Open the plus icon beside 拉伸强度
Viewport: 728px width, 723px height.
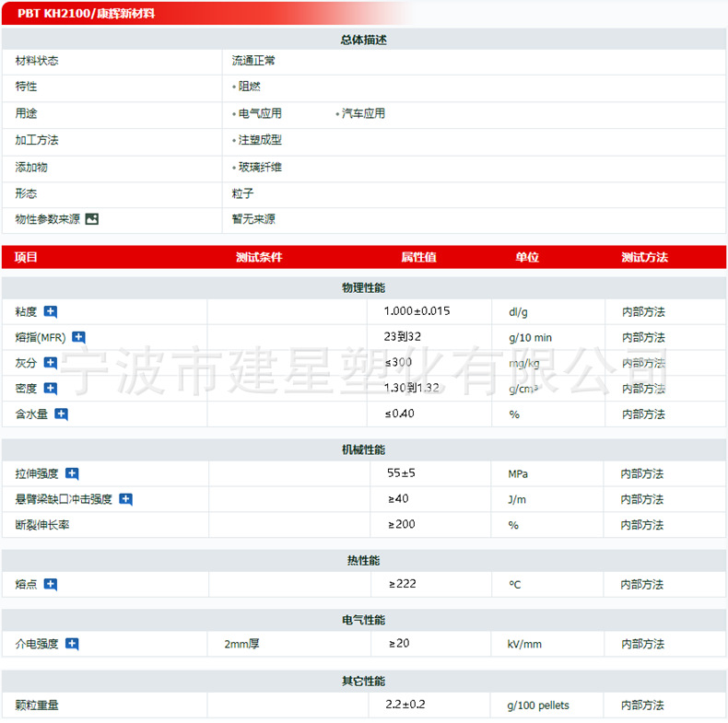click(x=72, y=473)
